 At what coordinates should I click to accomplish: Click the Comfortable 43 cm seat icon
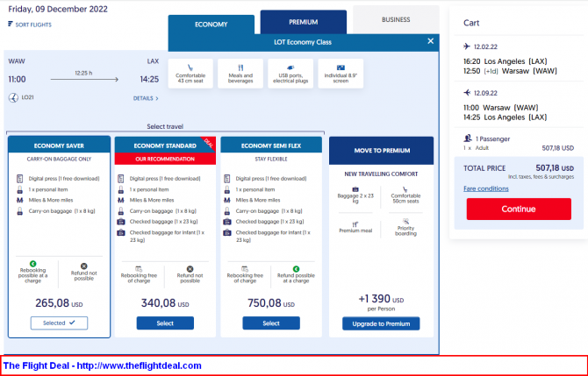click(x=190, y=67)
